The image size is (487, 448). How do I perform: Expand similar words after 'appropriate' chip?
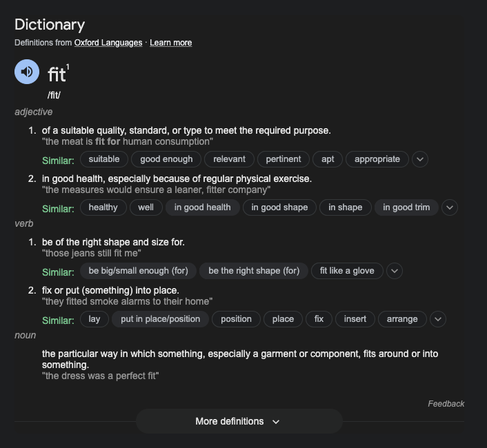[x=420, y=159]
